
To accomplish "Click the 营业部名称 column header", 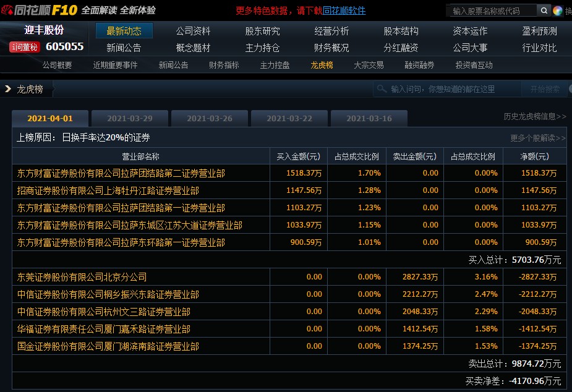I will [141, 156].
